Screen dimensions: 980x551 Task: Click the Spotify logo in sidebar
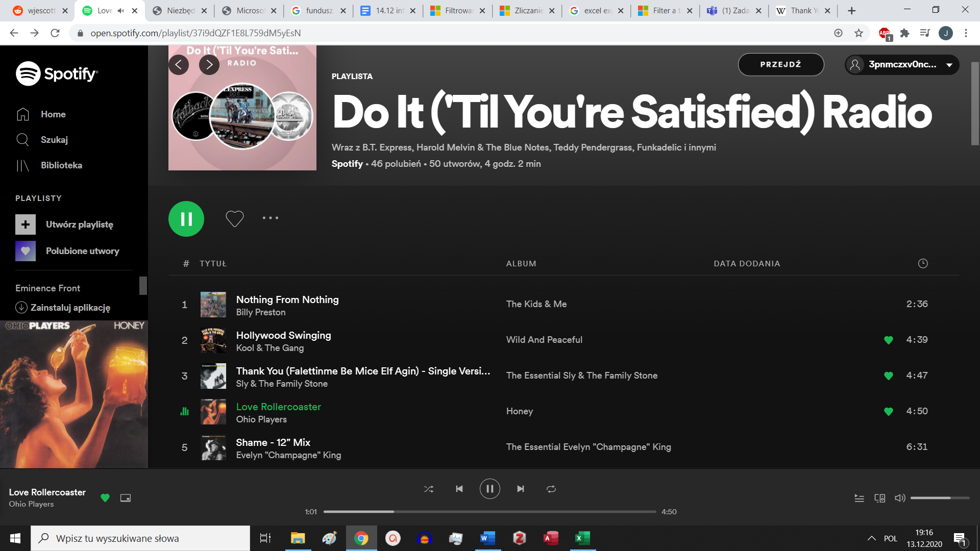(57, 74)
